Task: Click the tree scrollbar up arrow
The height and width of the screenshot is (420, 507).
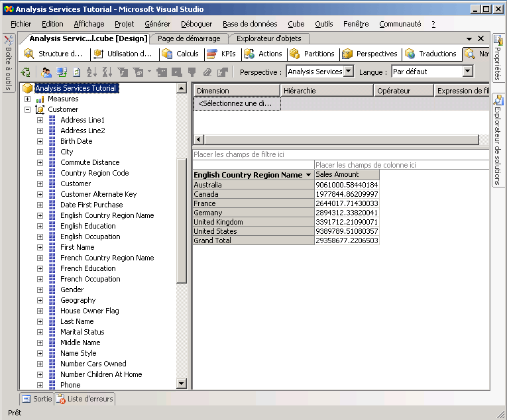Action: 182,88
